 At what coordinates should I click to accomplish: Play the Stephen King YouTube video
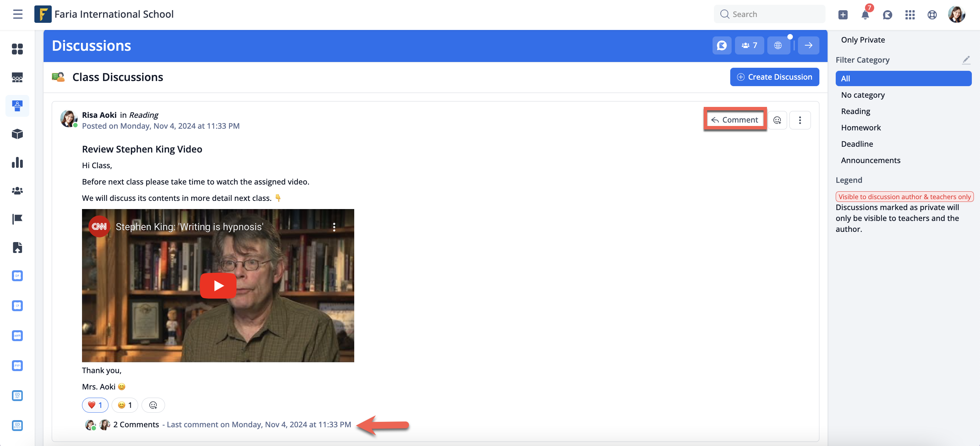click(218, 285)
